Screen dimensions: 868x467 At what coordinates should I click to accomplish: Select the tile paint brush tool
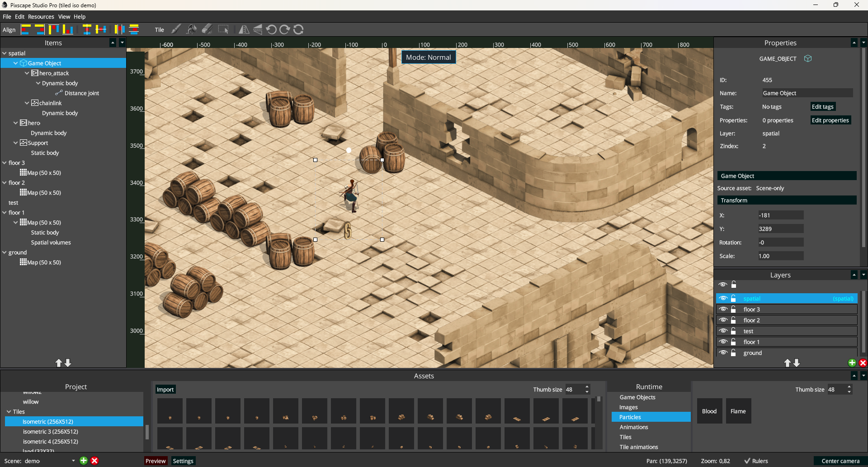coord(176,29)
